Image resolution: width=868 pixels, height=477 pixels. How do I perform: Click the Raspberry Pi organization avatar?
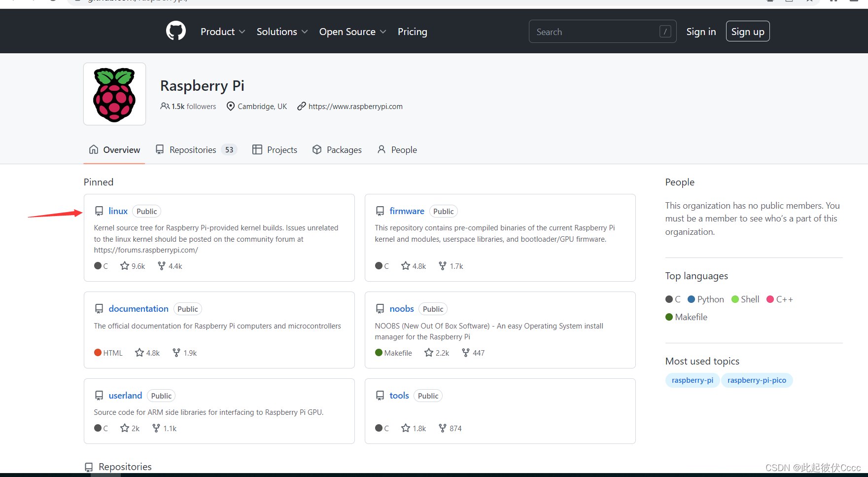pyautogui.click(x=114, y=94)
